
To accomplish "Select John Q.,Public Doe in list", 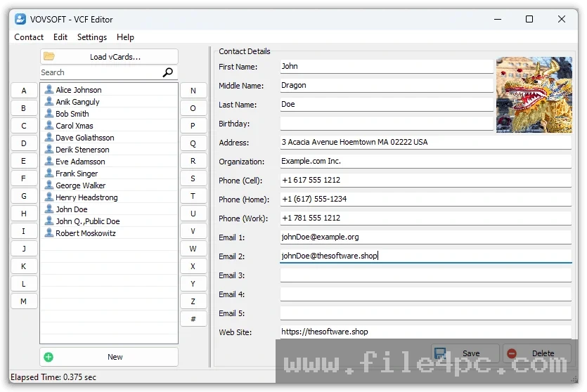I will (x=109, y=221).
